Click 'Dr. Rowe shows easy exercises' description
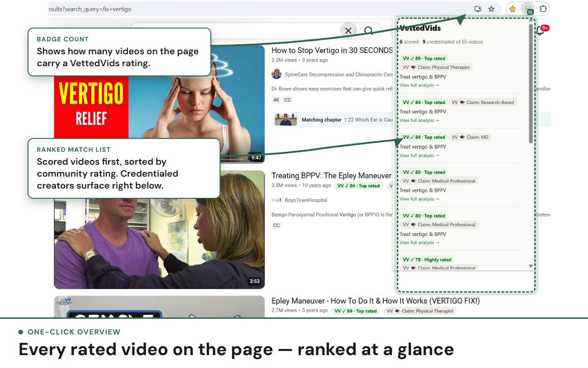Screen dimensions: 588x368 333,89
